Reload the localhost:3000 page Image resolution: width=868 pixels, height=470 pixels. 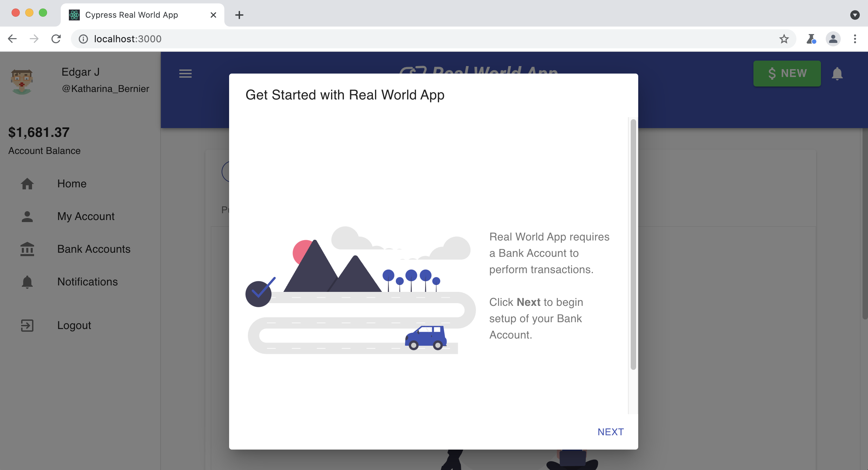click(x=56, y=38)
